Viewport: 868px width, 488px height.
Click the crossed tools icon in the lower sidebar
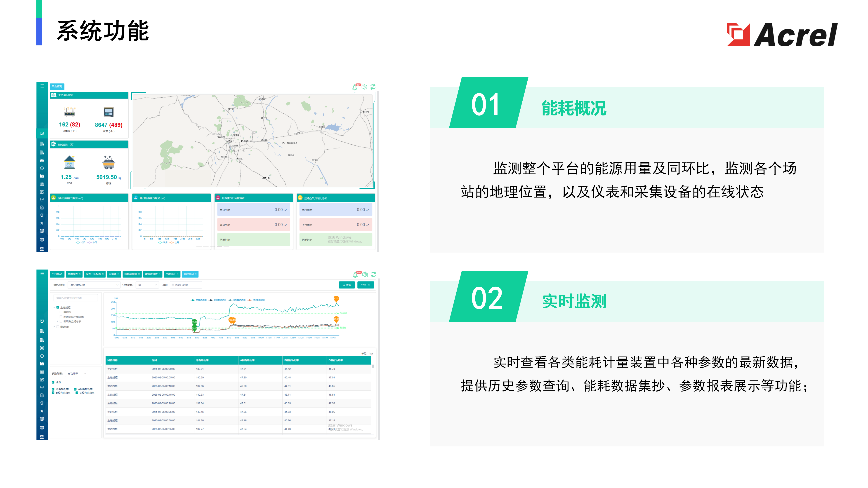42,411
